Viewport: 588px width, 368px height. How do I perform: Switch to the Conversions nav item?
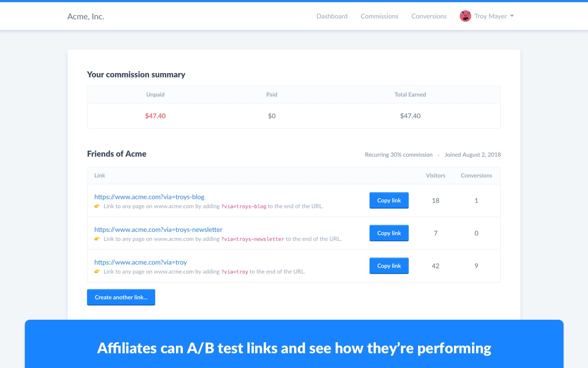tap(429, 16)
